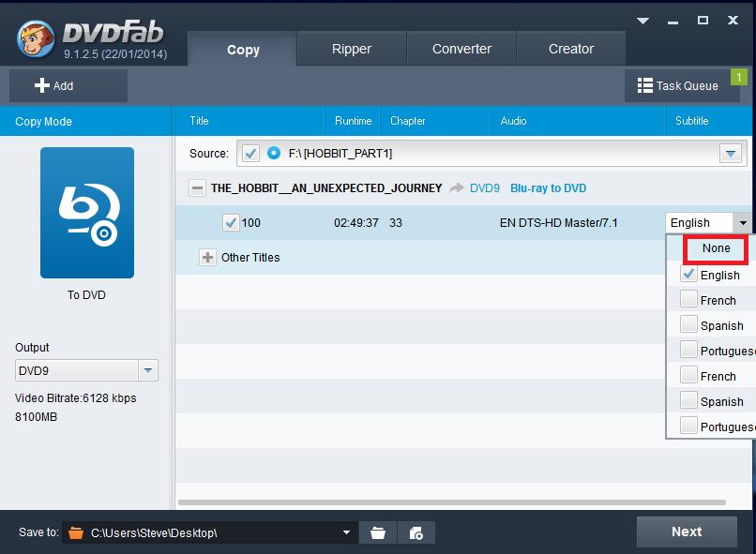This screenshot has width=756, height=554.
Task: Switch to the Copy tab
Action: [243, 49]
